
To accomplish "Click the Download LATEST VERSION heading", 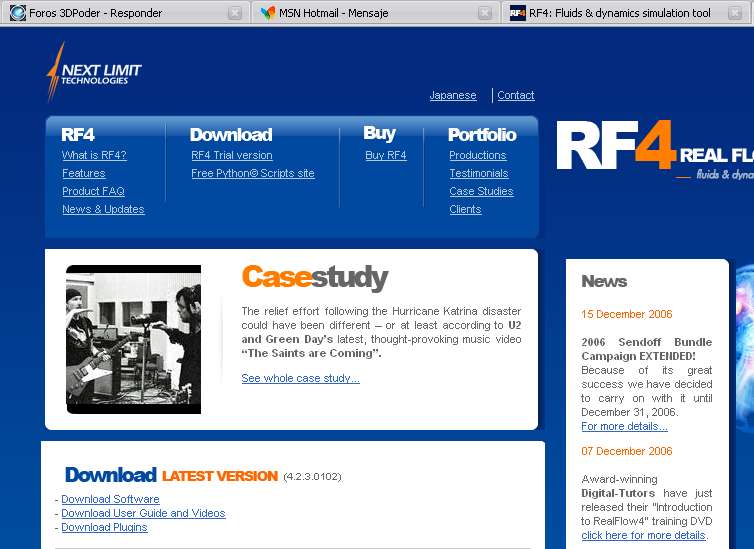I will pyautogui.click(x=171, y=475).
